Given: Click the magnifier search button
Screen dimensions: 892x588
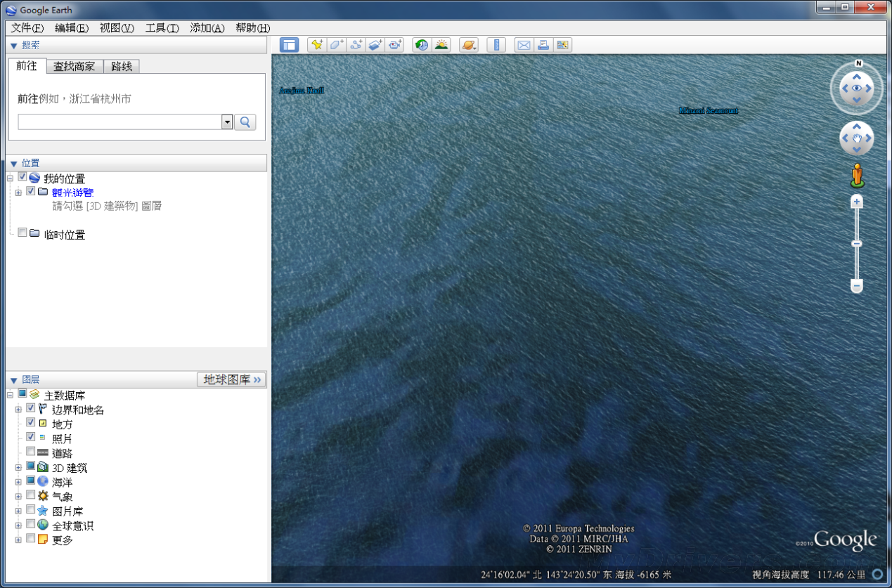Looking at the screenshot, I should [x=245, y=122].
